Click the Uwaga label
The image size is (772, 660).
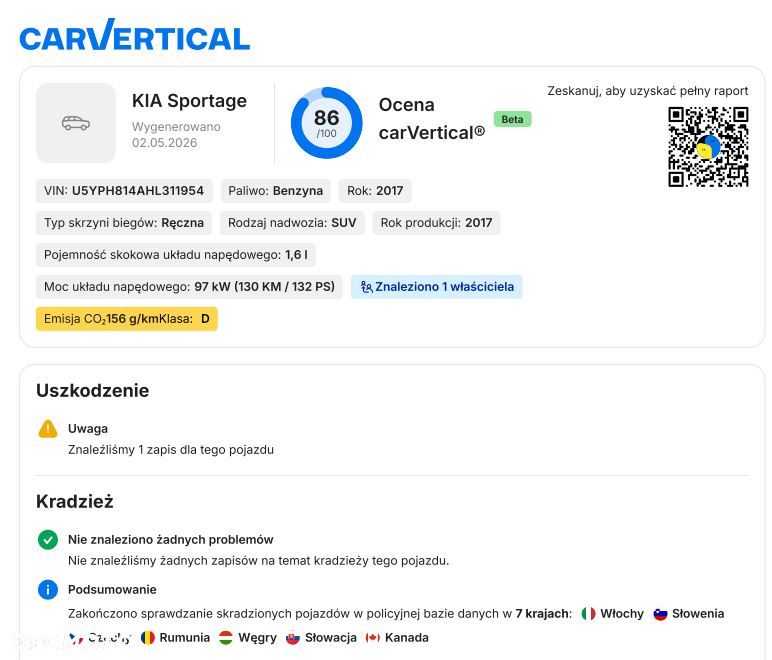coord(88,429)
